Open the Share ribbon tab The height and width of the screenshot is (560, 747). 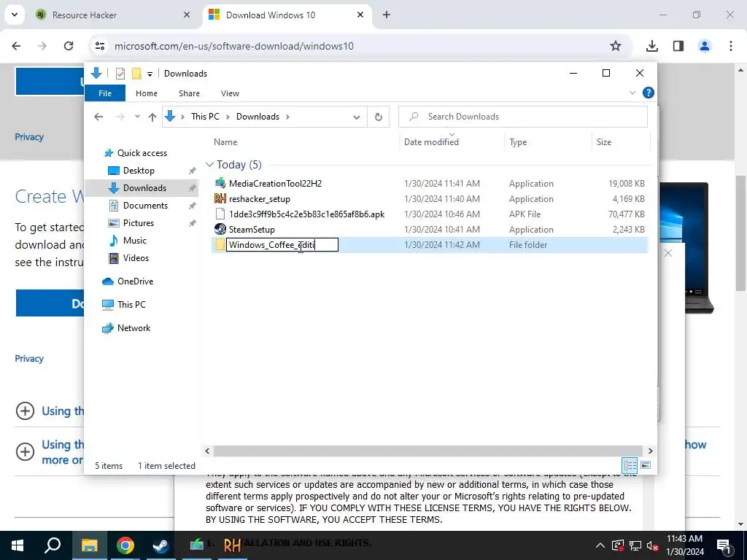189,93
